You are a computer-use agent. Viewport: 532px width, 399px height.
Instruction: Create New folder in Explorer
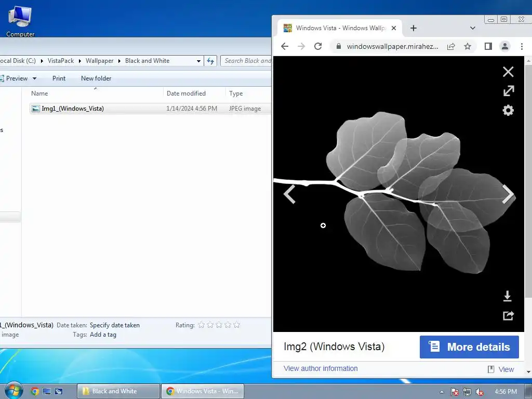(96, 78)
